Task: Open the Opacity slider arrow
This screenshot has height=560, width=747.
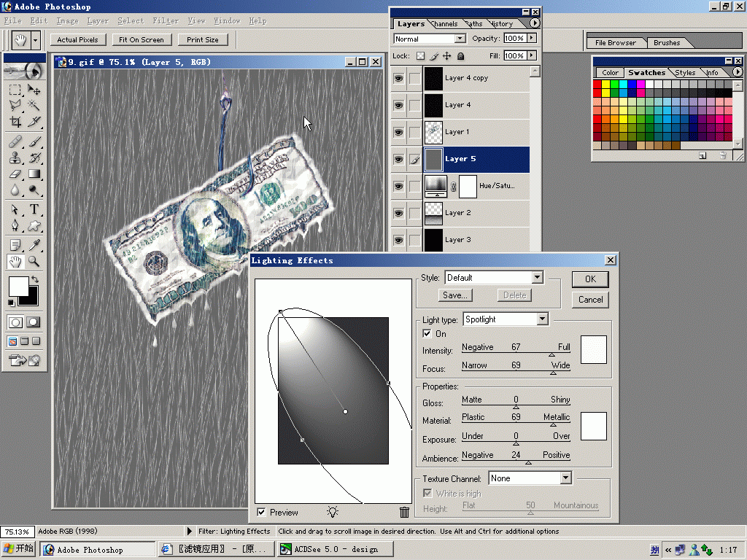Action: (532, 38)
